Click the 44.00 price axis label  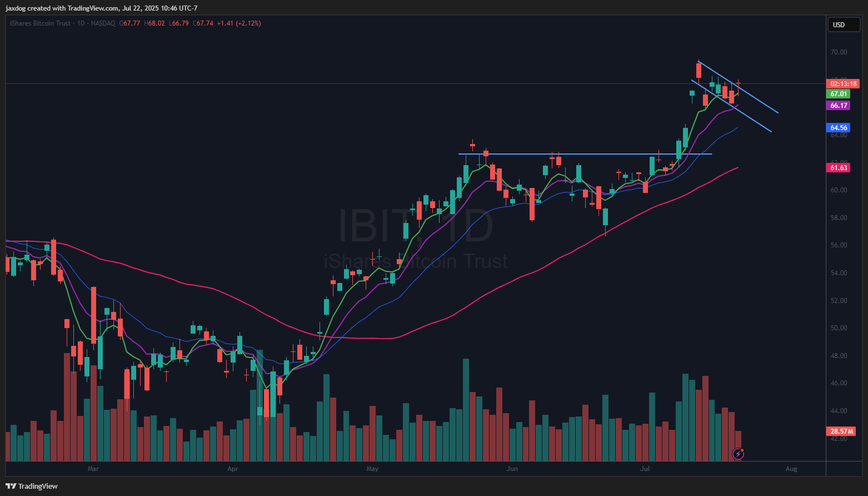point(839,411)
